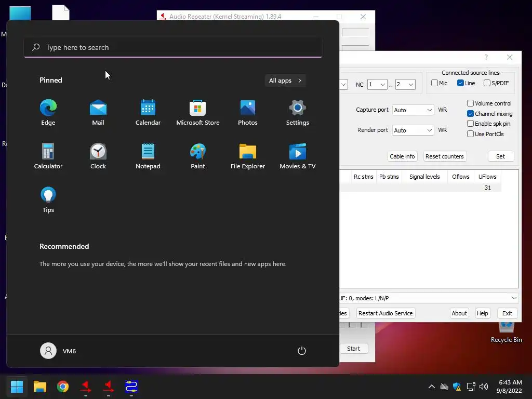This screenshot has height=399, width=532.
Task: Open the partially hidden dropdown left of NC
Action: 344,85
